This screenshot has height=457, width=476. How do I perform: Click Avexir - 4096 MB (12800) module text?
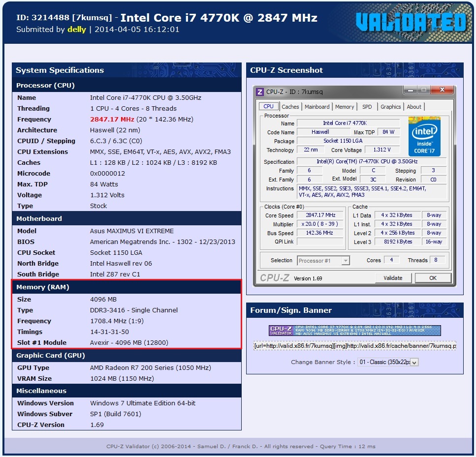click(x=129, y=342)
